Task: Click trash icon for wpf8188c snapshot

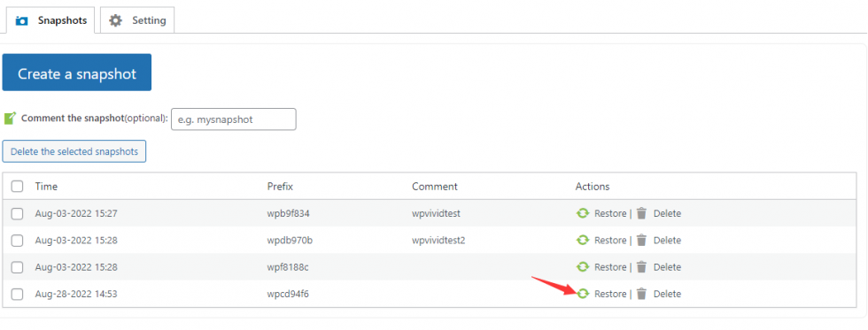Action: tap(641, 267)
